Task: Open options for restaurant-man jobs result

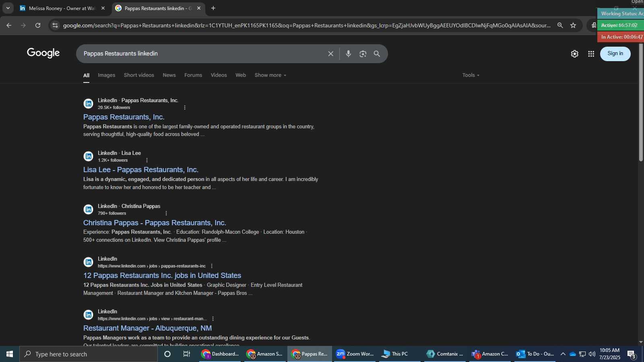Action: tap(213, 319)
